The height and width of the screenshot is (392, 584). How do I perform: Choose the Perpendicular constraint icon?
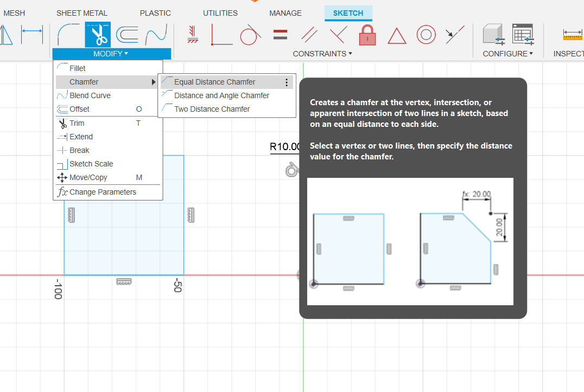(x=338, y=35)
